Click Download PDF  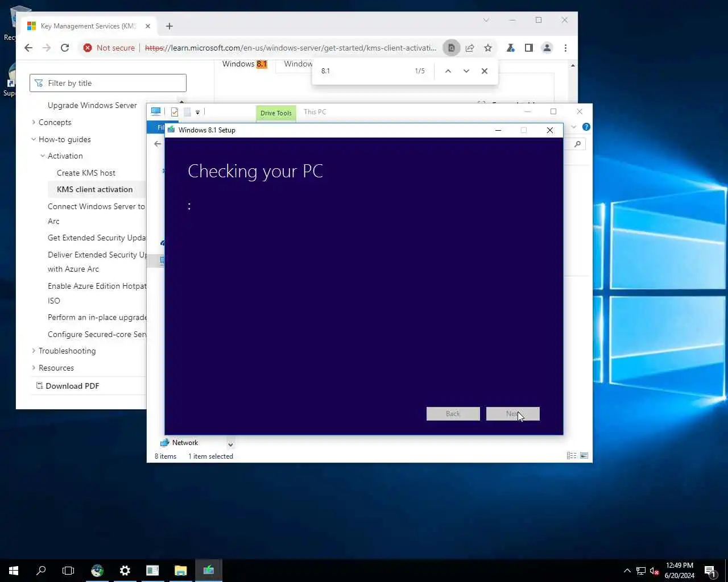pyautogui.click(x=67, y=386)
